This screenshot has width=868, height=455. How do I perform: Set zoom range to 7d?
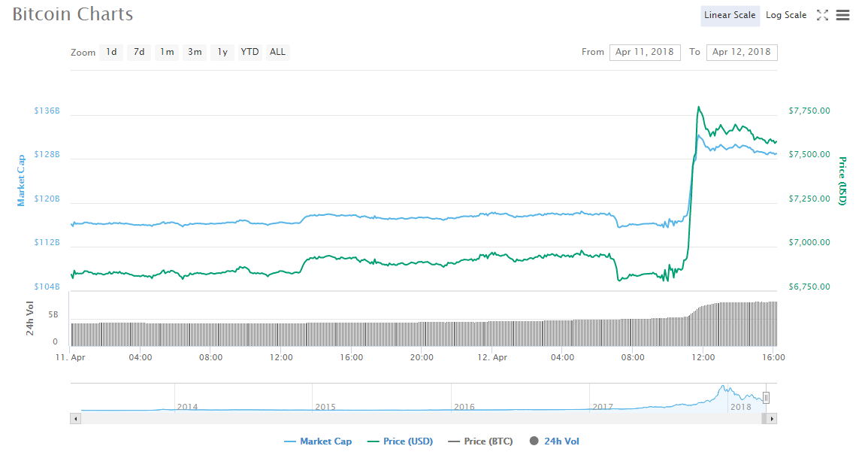coord(139,52)
